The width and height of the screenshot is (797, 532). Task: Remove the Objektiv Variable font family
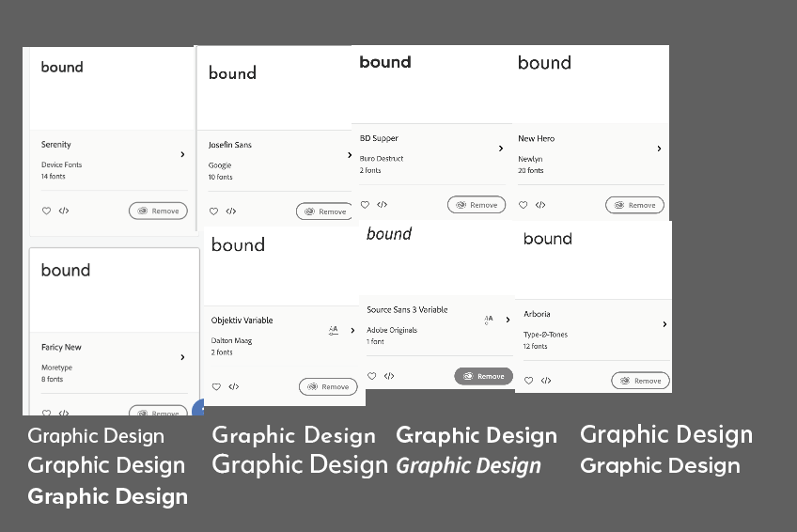(x=328, y=386)
